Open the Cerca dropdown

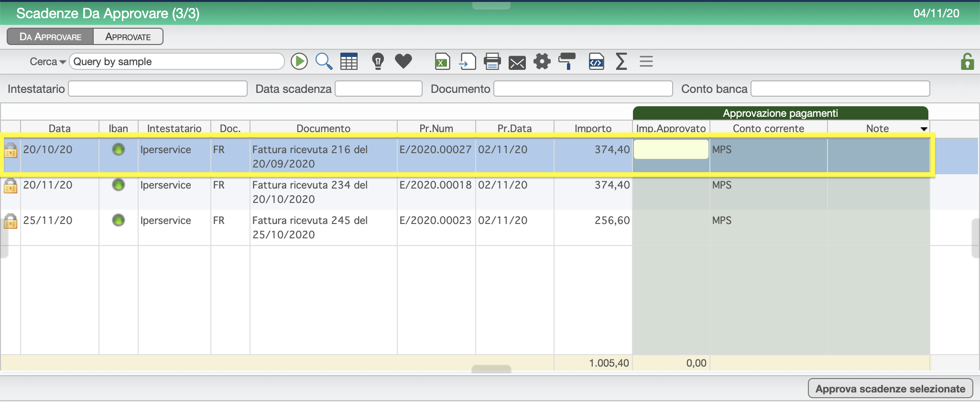coord(48,62)
